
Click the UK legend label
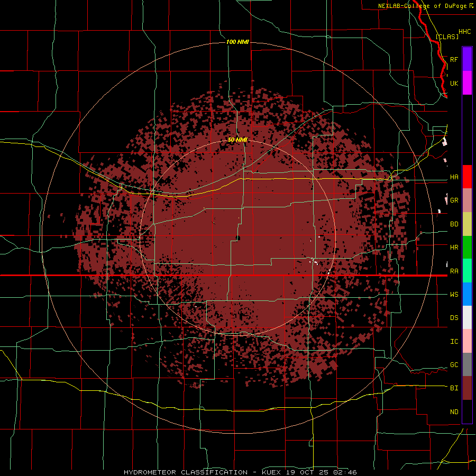coord(454,83)
